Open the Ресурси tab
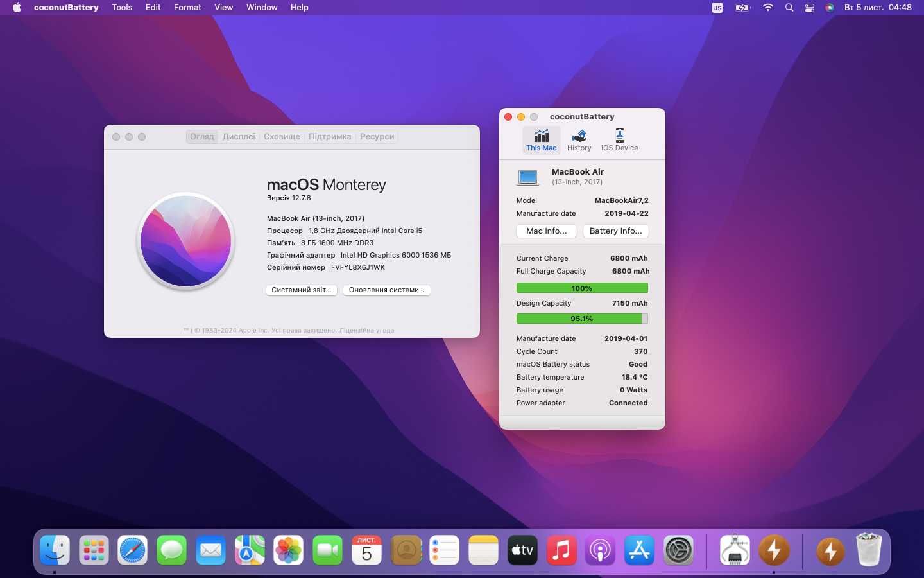The width and height of the screenshot is (924, 578). point(377,137)
